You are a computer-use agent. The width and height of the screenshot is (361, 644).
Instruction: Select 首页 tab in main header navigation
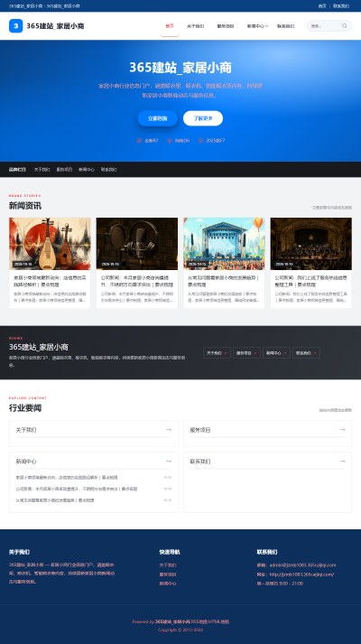(x=170, y=26)
